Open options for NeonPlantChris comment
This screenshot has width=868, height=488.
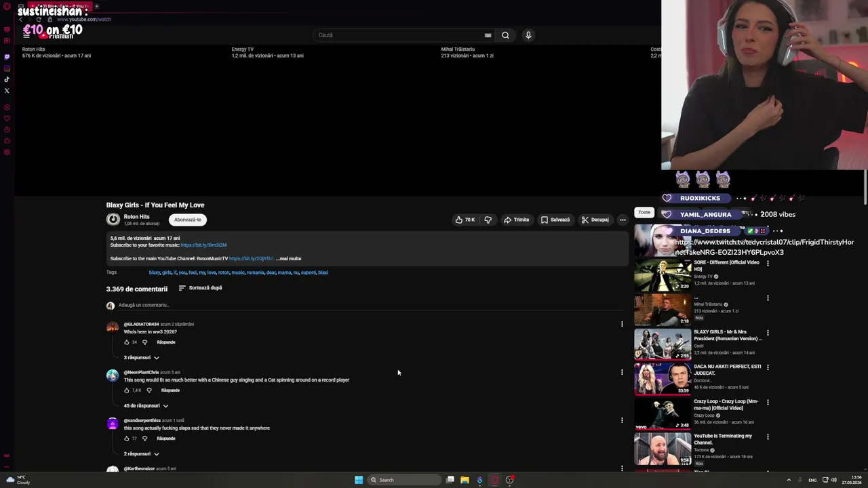pos(622,372)
